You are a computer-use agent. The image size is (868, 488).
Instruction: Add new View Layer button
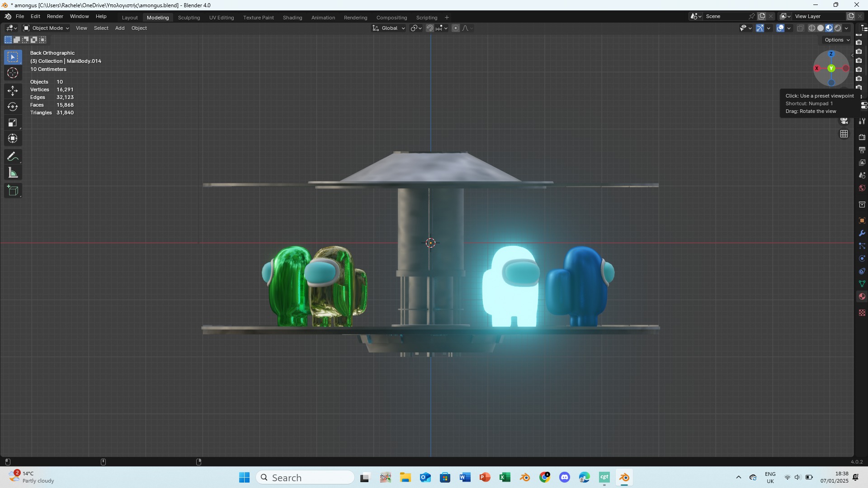click(x=850, y=16)
